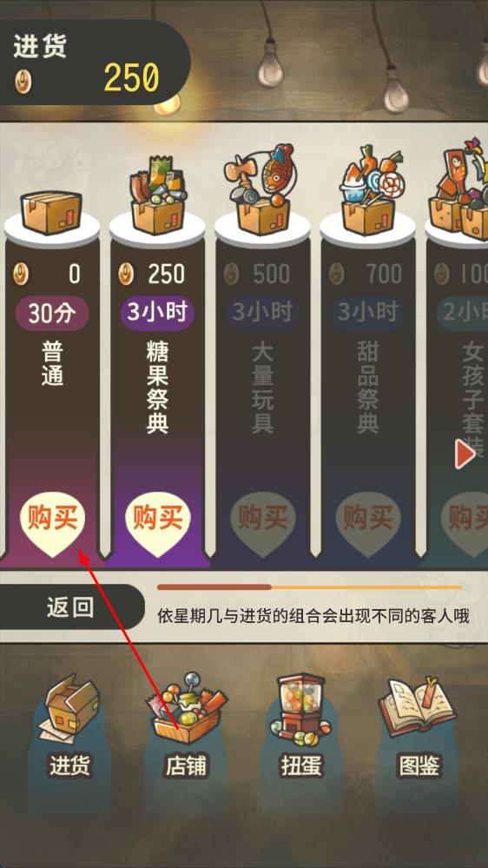Viewport: 488px width, 868px height.
Task: Tap the gold coin in the 进货 header
Action: 23,82
